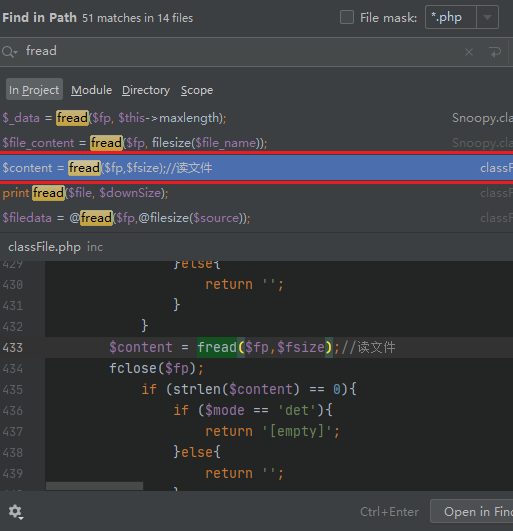The image size is (513, 531).
Task: Clear the fread search text
Action: click(x=469, y=52)
